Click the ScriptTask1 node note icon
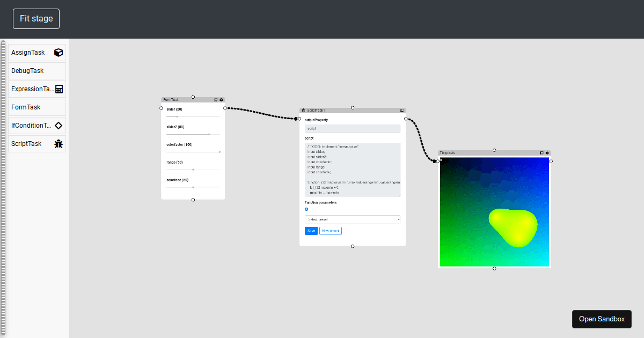The height and width of the screenshot is (338, 644). click(402, 110)
